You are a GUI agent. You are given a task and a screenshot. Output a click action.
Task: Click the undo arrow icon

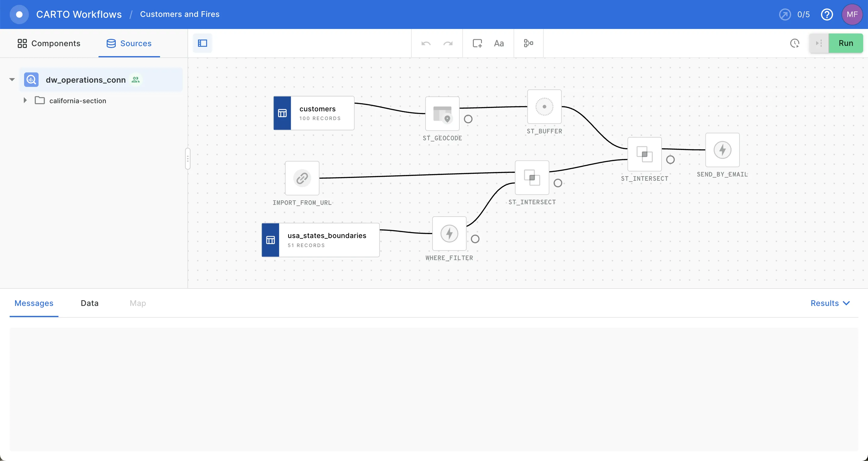coord(426,43)
